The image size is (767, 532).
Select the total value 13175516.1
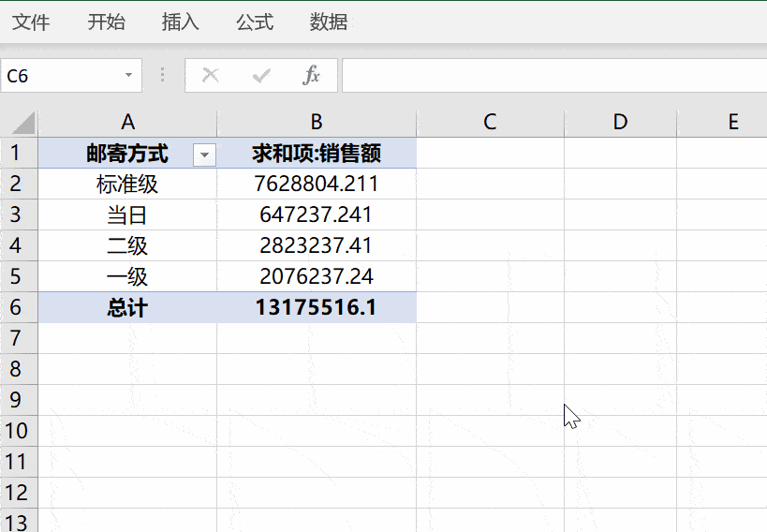coord(317,307)
